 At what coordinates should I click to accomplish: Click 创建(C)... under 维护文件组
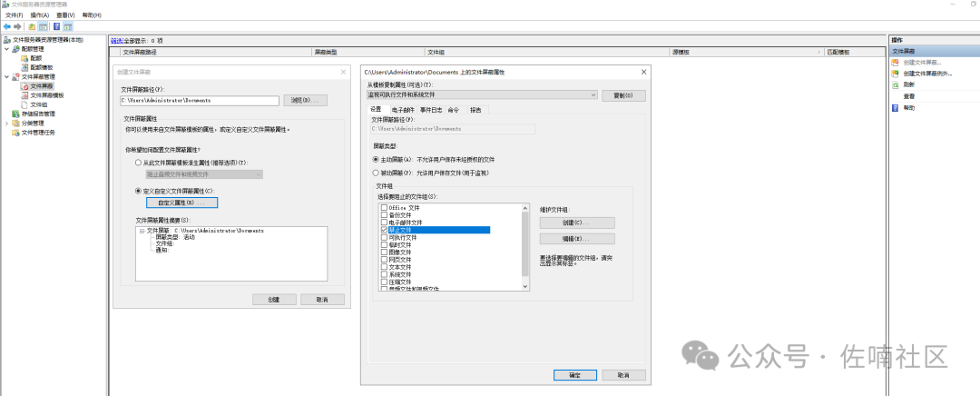tap(577, 223)
